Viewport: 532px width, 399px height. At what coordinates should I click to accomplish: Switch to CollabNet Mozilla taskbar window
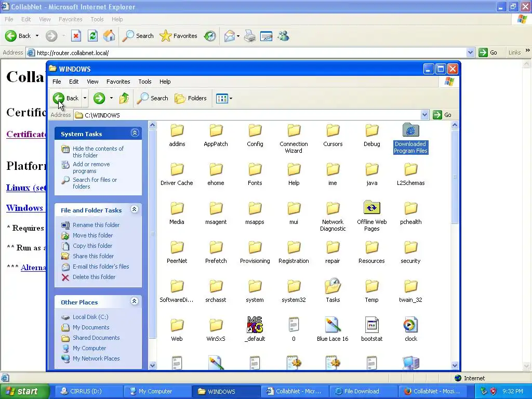pyautogui.click(x=432, y=391)
